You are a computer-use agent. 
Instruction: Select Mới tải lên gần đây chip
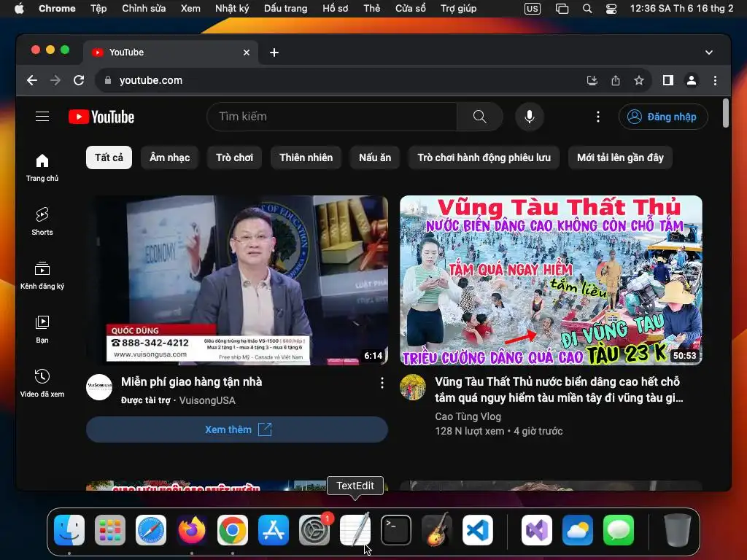point(620,157)
